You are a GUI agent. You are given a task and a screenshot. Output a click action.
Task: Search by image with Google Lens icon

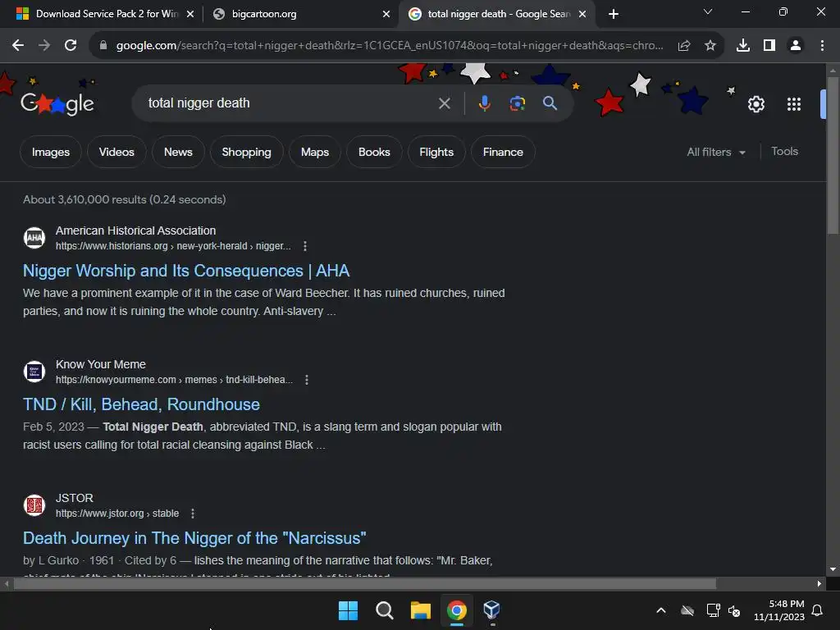point(518,103)
